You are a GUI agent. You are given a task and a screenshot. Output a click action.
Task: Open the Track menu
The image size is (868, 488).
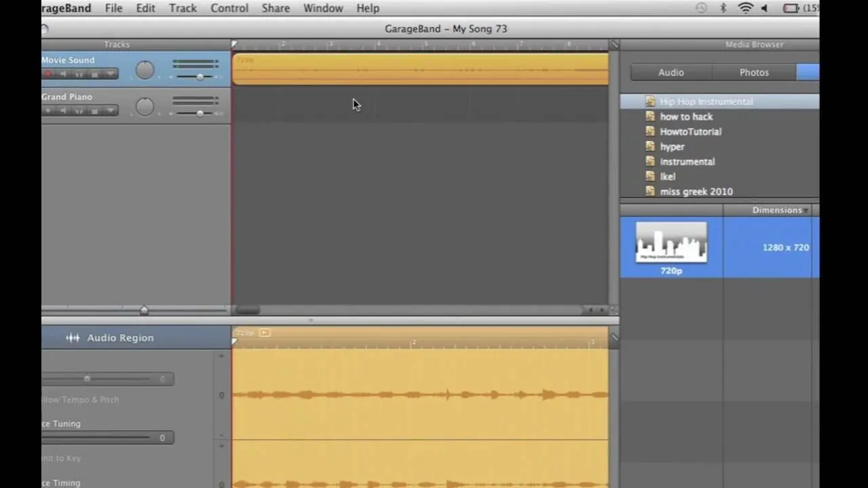(x=182, y=8)
